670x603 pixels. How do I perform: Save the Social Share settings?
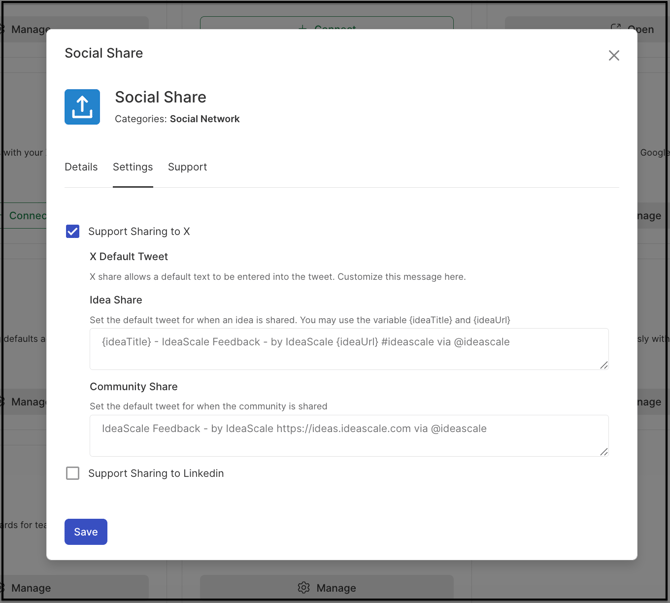click(x=86, y=532)
